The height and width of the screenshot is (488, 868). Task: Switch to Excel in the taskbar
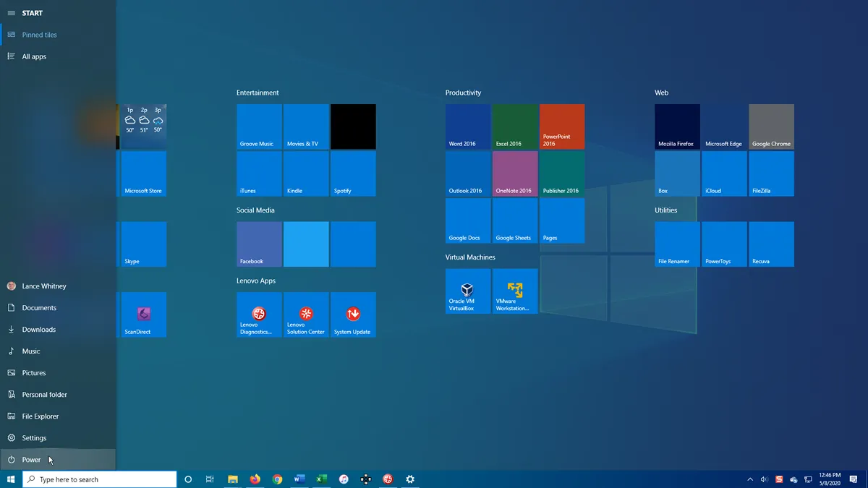tap(322, 479)
